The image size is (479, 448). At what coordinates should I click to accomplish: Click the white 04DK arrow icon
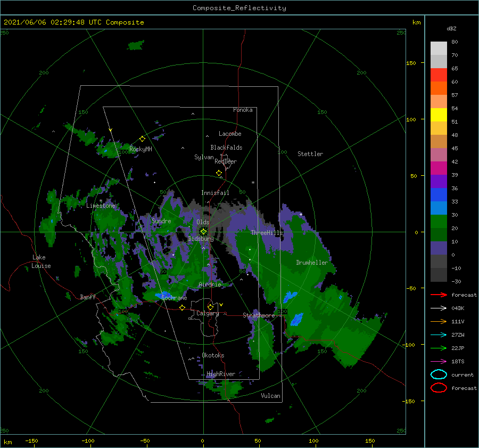439,308
